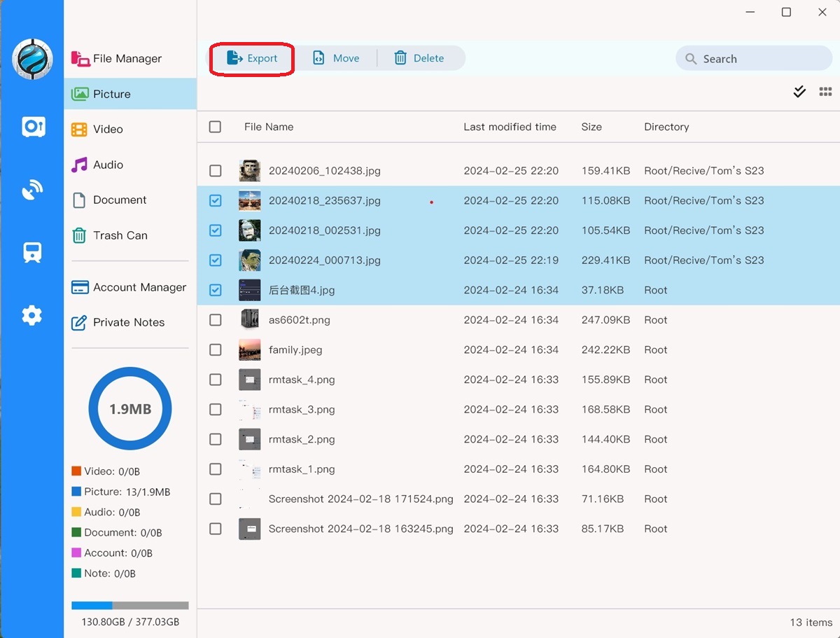Click thumbnail of 20240224_000713.jpg
Image resolution: width=840 pixels, height=638 pixels.
[250, 261]
